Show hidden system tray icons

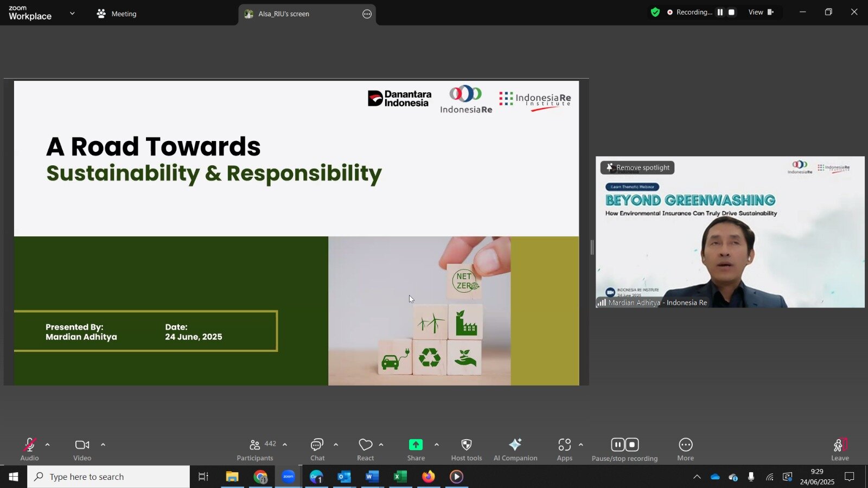697,477
